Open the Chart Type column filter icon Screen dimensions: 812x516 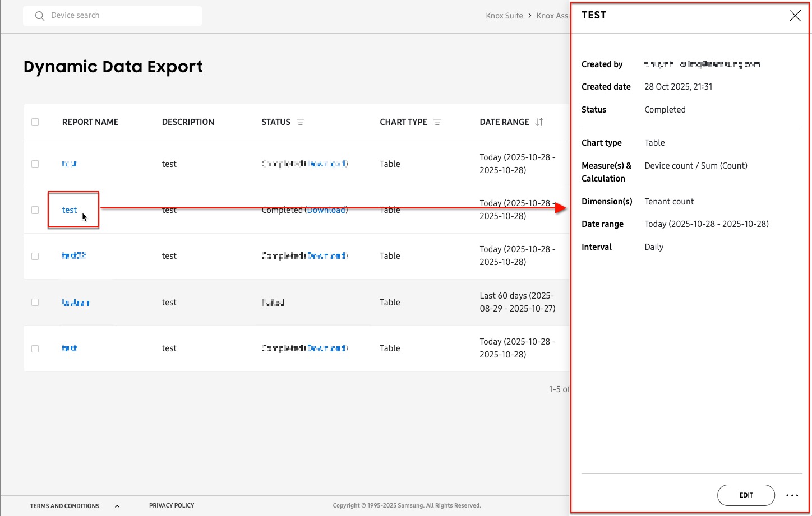pos(437,122)
